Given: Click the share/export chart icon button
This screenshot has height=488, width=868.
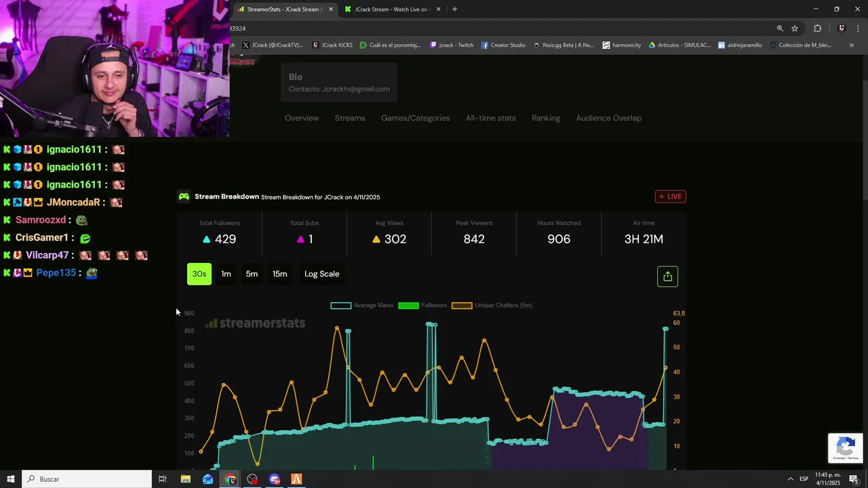Looking at the screenshot, I should click(667, 276).
